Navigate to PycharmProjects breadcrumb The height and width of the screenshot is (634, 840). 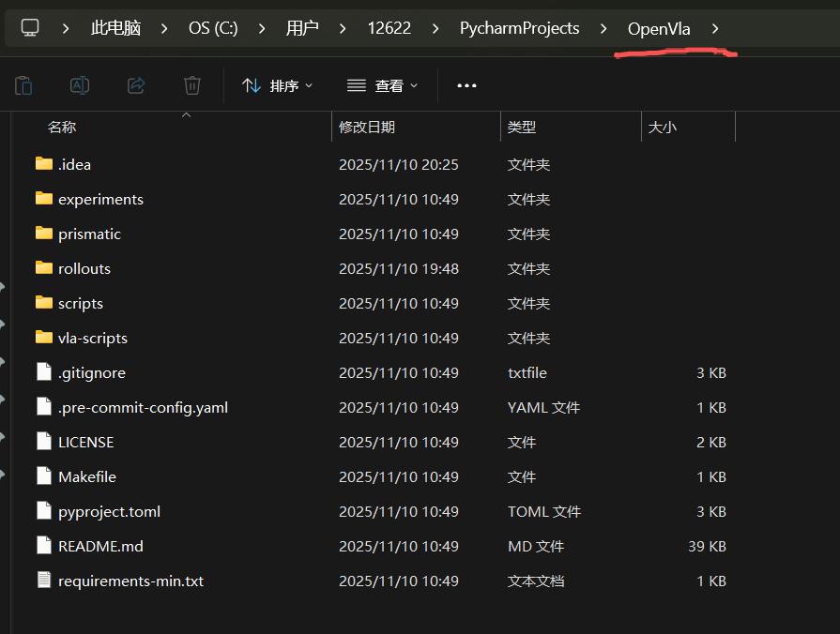tap(520, 28)
